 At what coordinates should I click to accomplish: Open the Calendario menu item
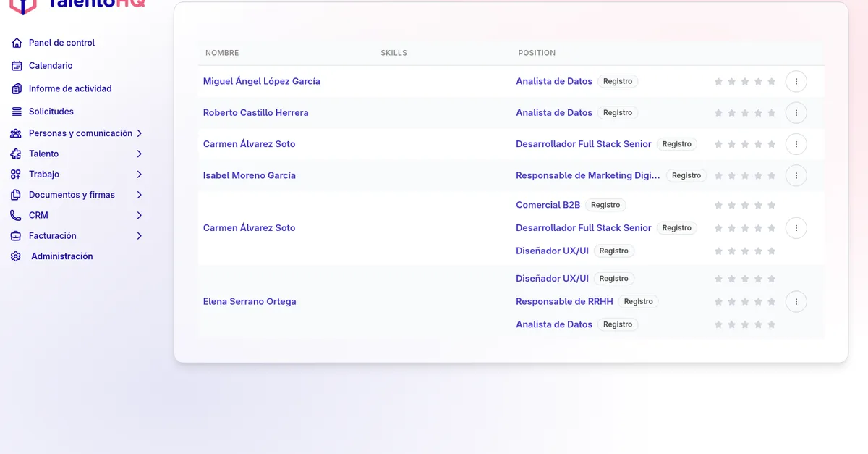point(51,66)
